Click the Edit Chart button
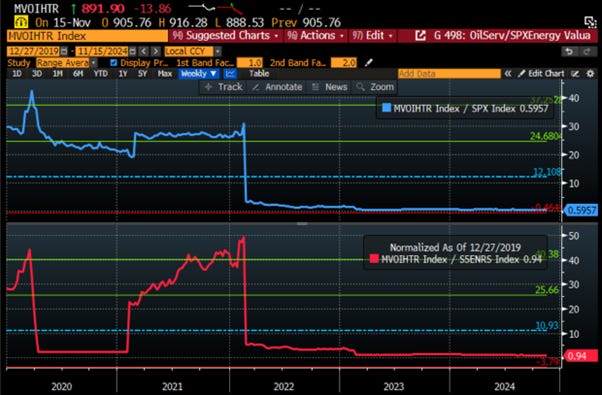Viewport: 602px width, 395px height. click(541, 74)
